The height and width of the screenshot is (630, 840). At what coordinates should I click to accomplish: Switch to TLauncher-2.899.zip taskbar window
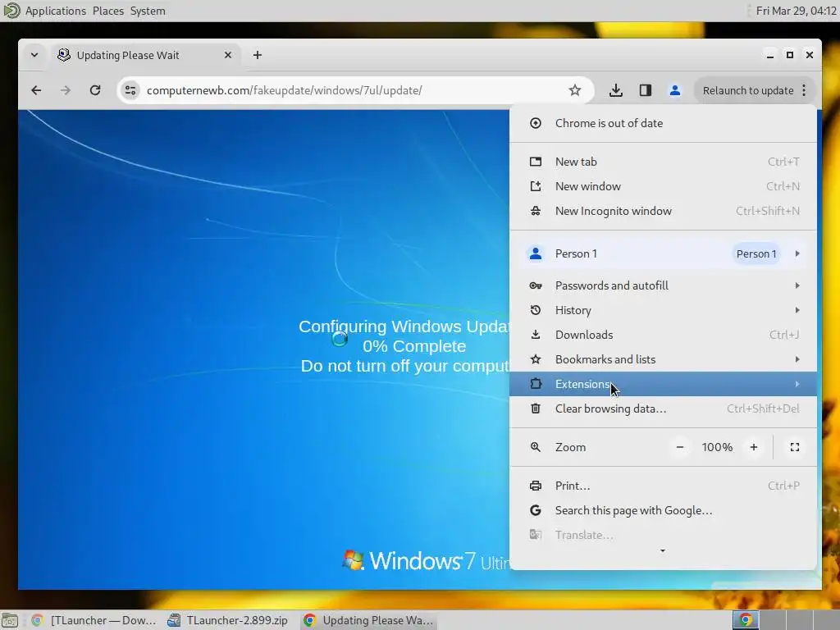228,620
